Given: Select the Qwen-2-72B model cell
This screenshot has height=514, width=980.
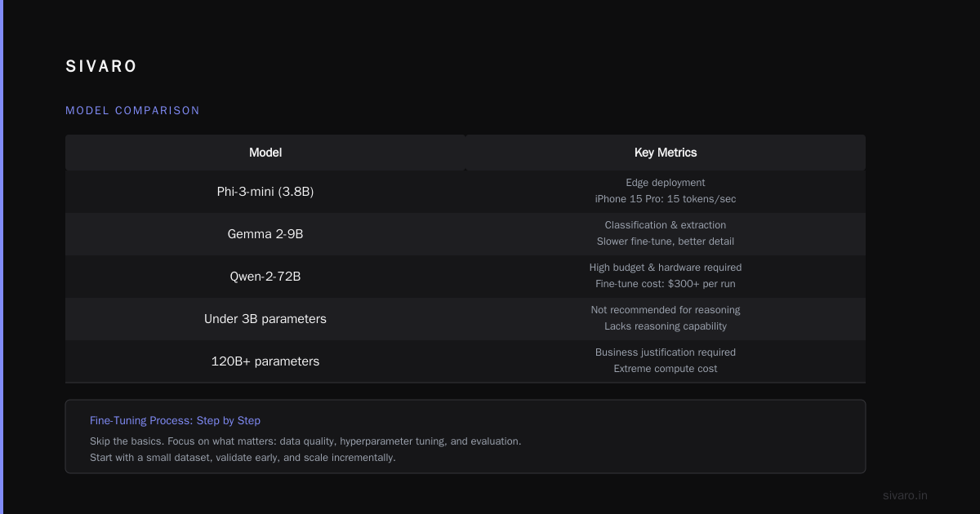Looking at the screenshot, I should click(x=265, y=277).
